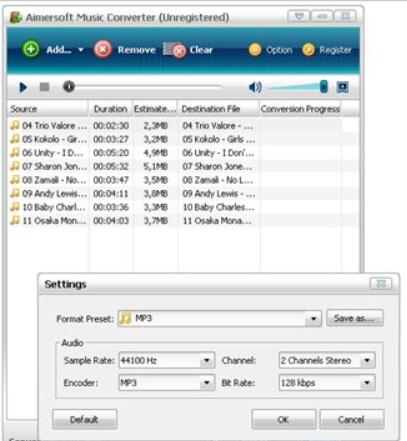Click the 4,9MB estimated size cell

click(156, 153)
